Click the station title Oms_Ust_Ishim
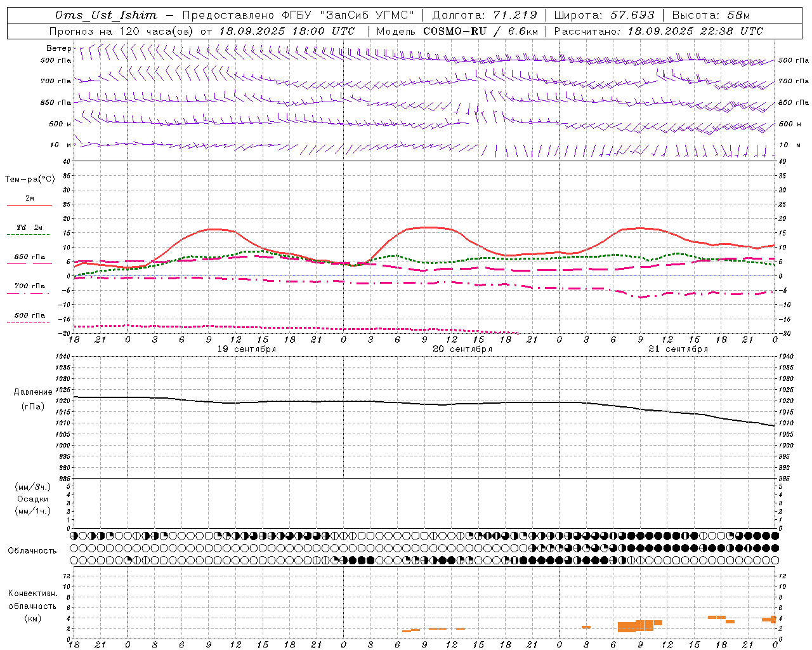The height and width of the screenshot is (650, 812). (x=106, y=15)
